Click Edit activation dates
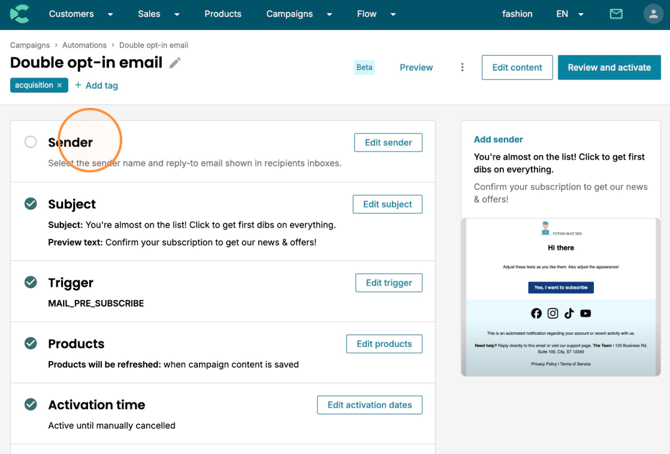 (370, 405)
